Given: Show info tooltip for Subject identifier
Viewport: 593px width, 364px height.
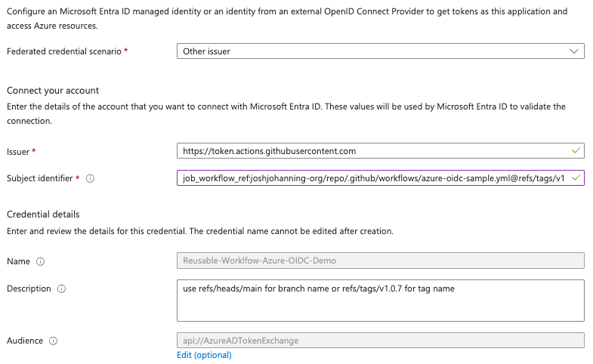Looking at the screenshot, I should click(90, 179).
